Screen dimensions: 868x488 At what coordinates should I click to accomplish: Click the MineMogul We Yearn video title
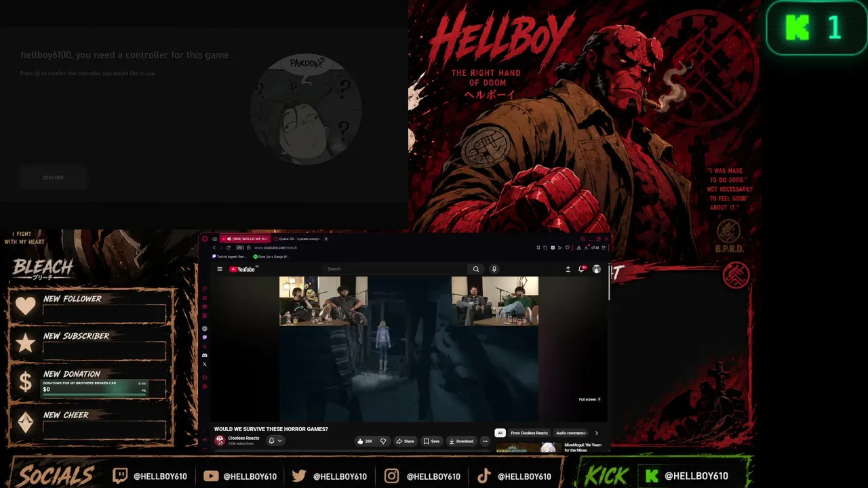pyautogui.click(x=583, y=447)
